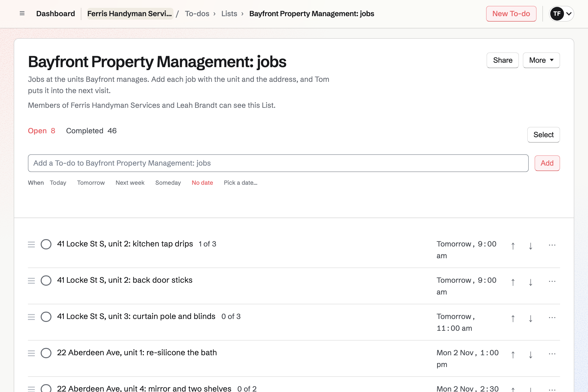Grab drag handle of re-silicone the bath row

point(31,353)
